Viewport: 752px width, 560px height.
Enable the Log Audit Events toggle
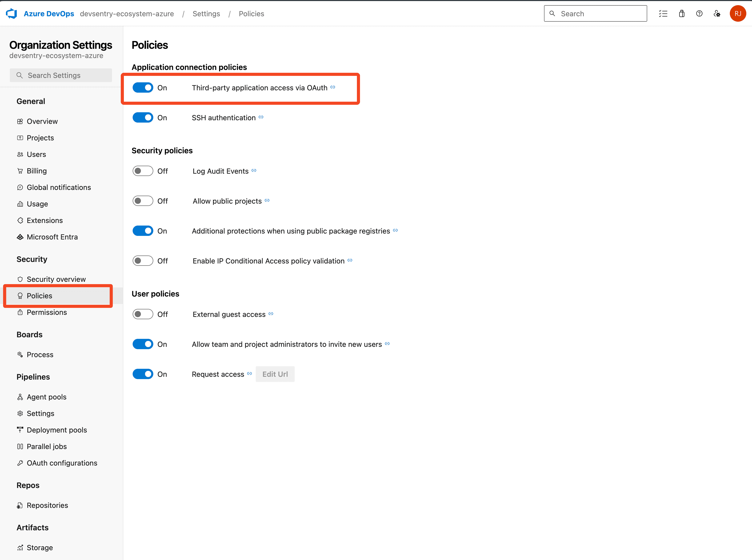click(143, 171)
